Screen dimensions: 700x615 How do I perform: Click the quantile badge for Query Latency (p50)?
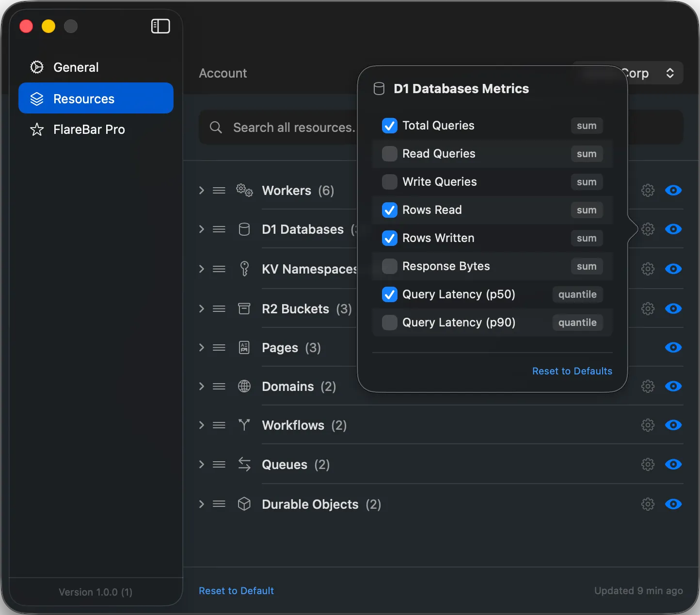coord(577,294)
